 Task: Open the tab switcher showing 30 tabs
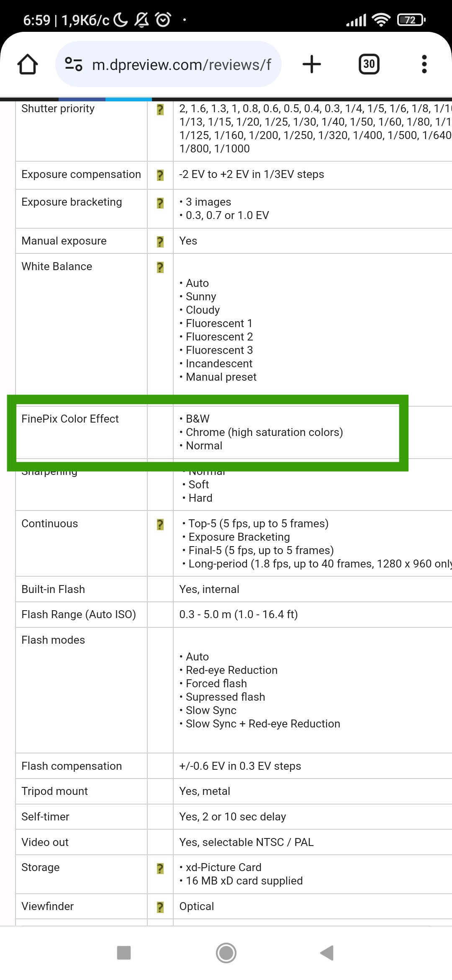pyautogui.click(x=369, y=64)
